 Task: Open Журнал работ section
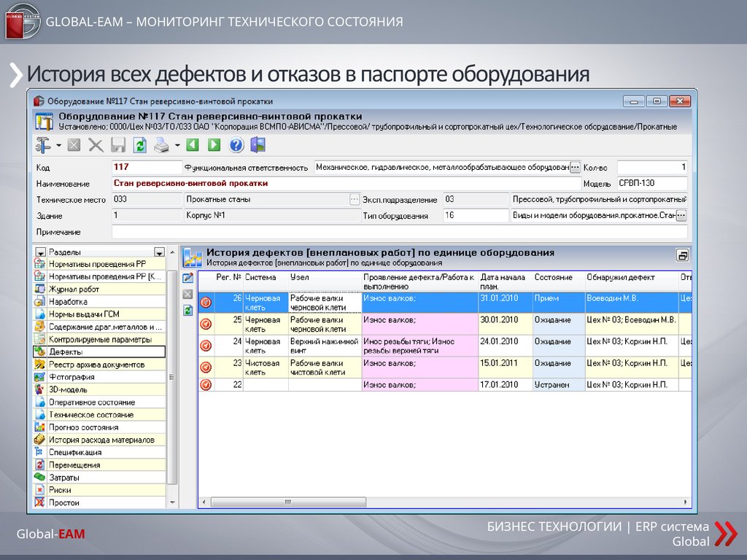tap(99, 289)
